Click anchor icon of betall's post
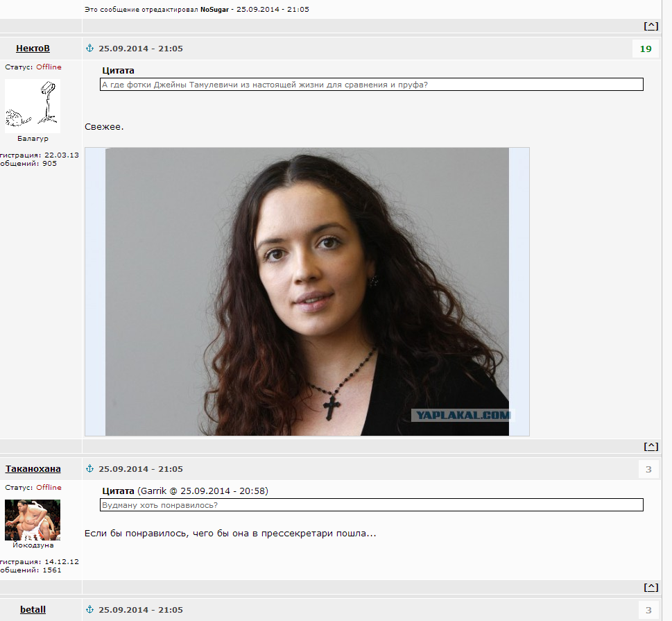The width and height of the screenshot is (672, 621). (89, 609)
